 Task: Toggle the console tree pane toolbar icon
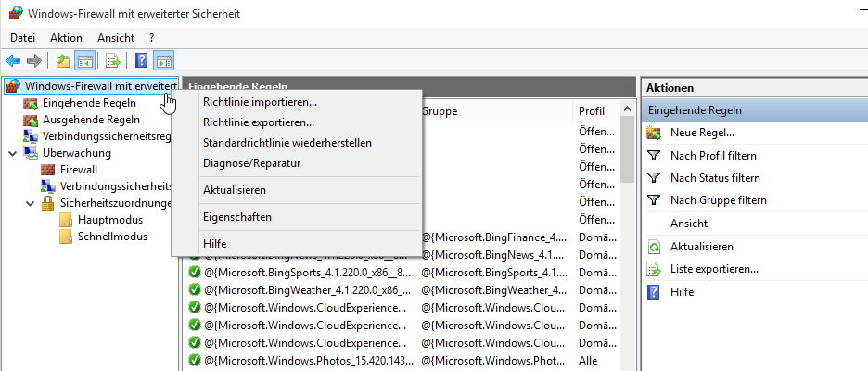click(x=85, y=61)
